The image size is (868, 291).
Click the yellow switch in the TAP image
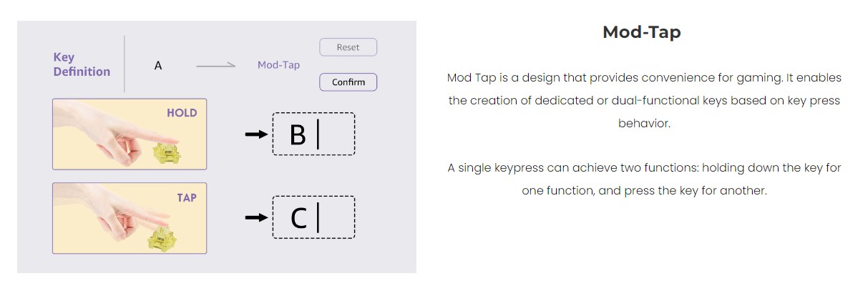tap(163, 236)
